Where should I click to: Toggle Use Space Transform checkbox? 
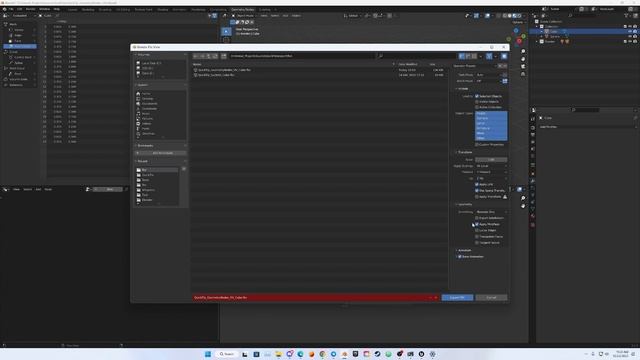pos(477,191)
